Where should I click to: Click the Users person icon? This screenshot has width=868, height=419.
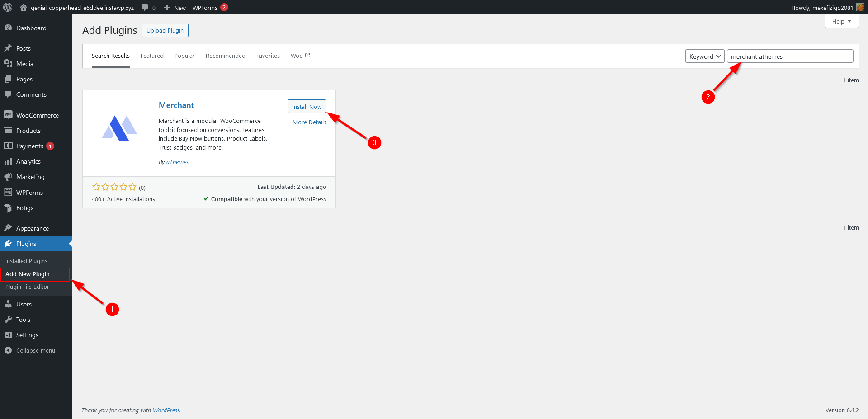8,304
